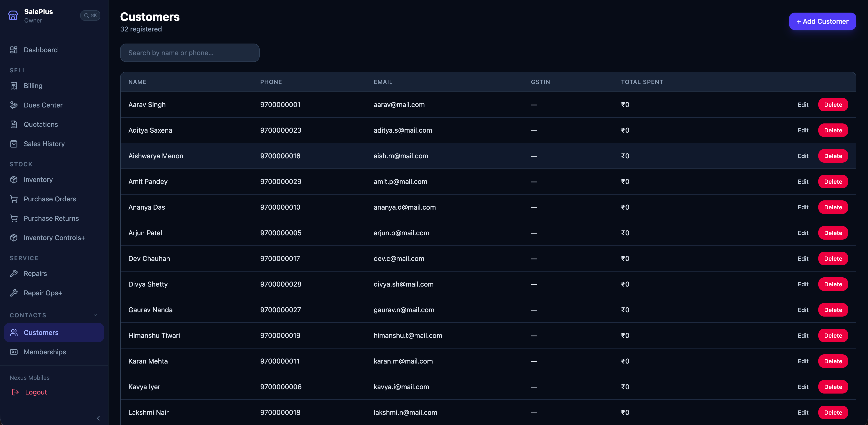
Task: Click the search by name field
Action: tap(189, 53)
